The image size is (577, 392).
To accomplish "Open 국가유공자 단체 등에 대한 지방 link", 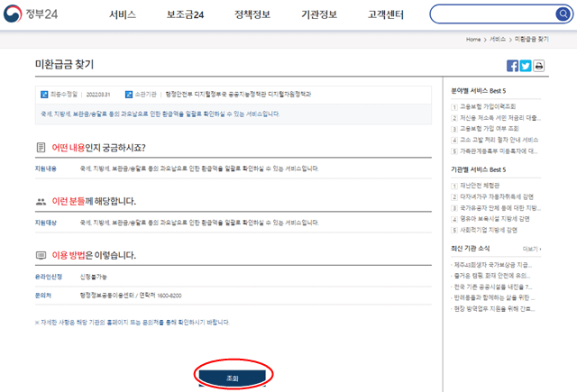I will 500,208.
